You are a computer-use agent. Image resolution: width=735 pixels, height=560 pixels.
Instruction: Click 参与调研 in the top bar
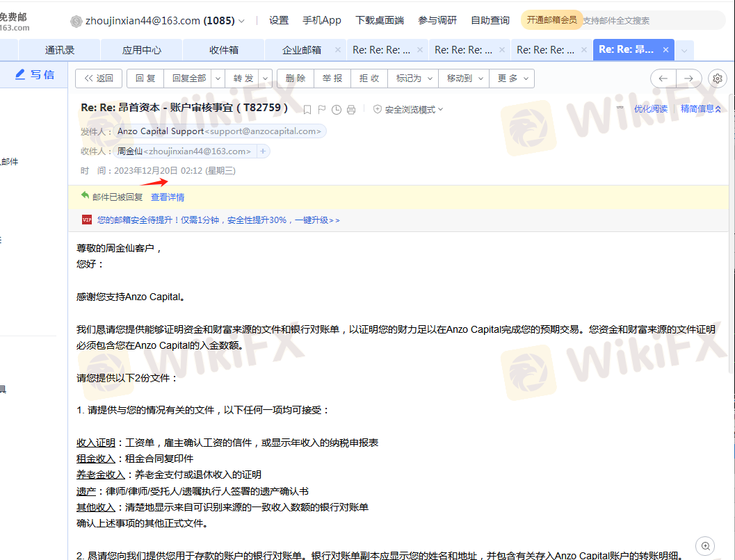437,21
